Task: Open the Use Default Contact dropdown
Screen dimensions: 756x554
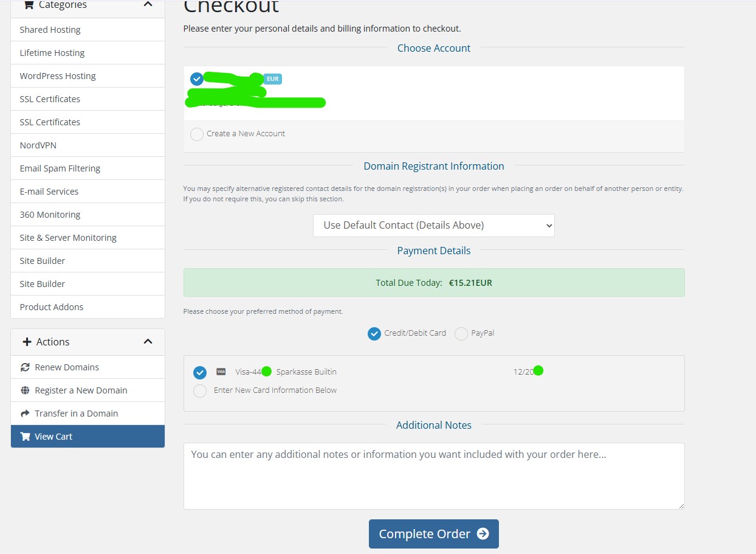Action: pos(433,226)
